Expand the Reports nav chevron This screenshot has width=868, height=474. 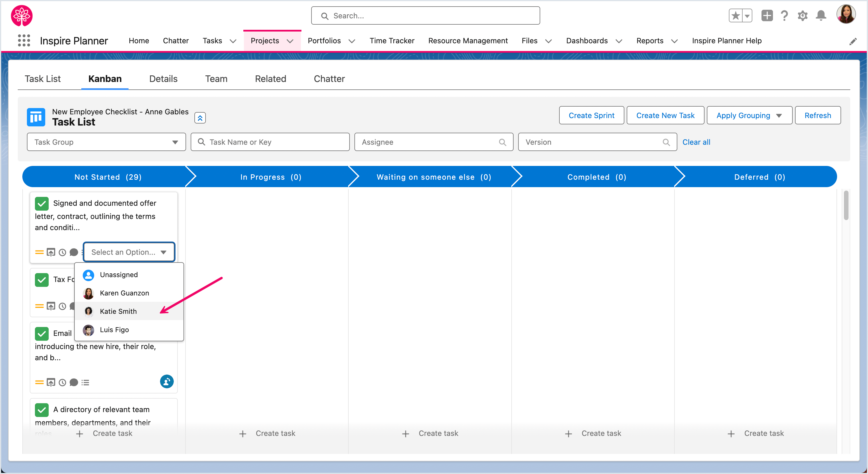click(x=674, y=41)
